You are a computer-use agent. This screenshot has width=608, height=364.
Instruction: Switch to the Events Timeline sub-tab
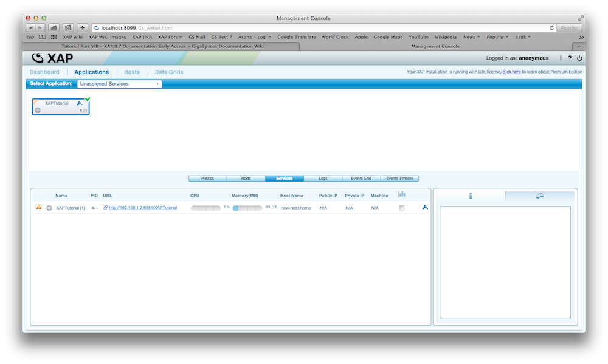tap(400, 178)
